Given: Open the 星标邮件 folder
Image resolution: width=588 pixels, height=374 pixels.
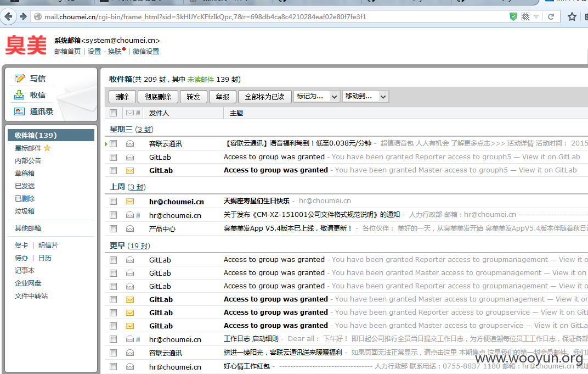Looking at the screenshot, I should coord(28,148).
